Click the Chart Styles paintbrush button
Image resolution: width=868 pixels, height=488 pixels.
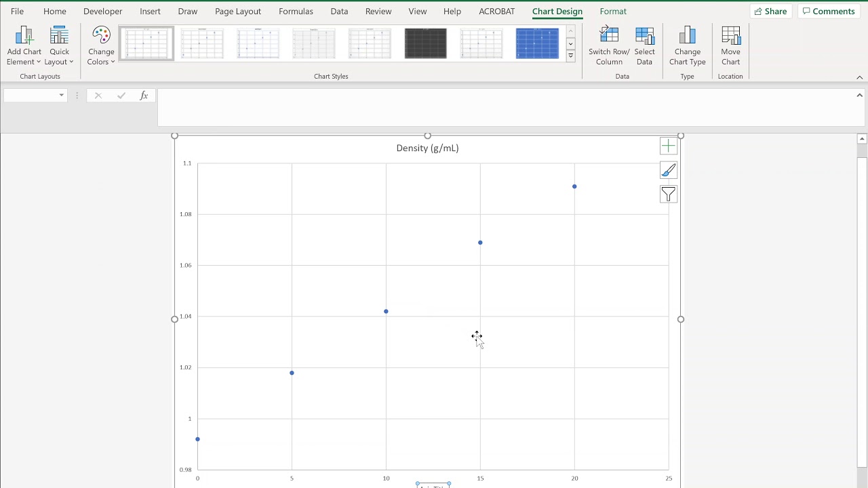[668, 170]
